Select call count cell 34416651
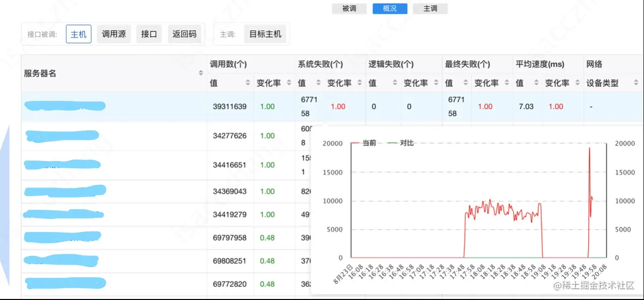 (230, 165)
